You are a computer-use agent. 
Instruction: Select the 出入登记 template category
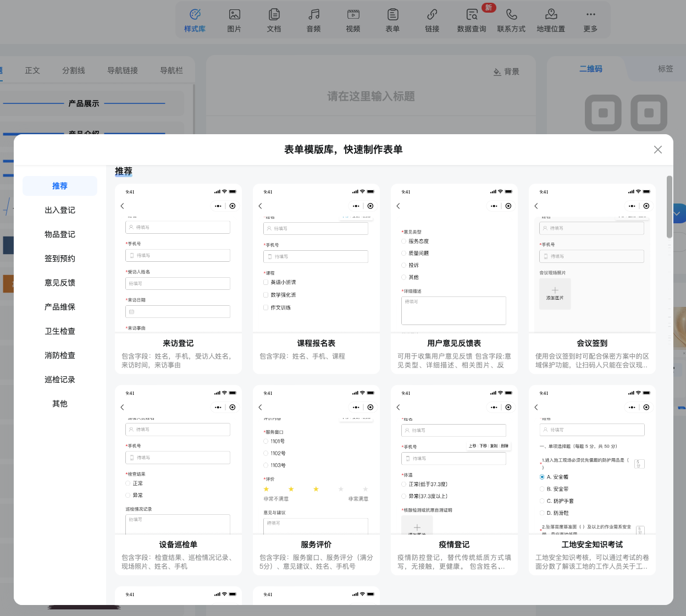tap(60, 210)
